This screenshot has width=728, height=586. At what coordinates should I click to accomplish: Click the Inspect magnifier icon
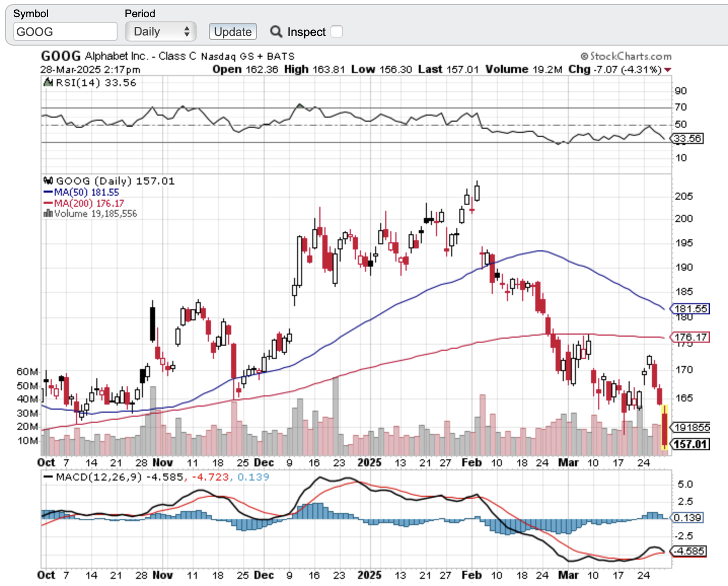276,32
